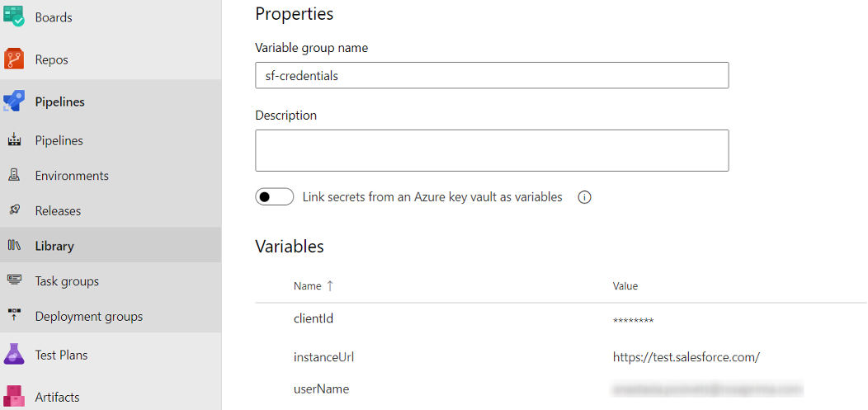Click the Value column header

click(625, 286)
